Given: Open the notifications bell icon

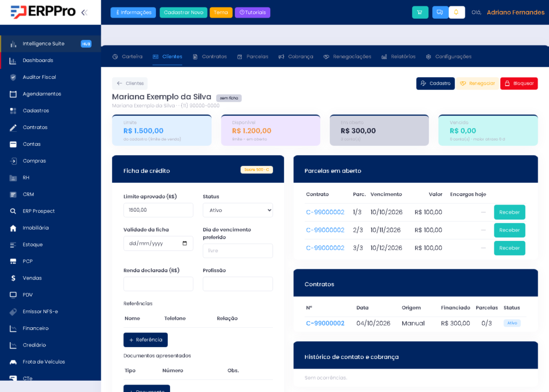Looking at the screenshot, I should pyautogui.click(x=456, y=12).
